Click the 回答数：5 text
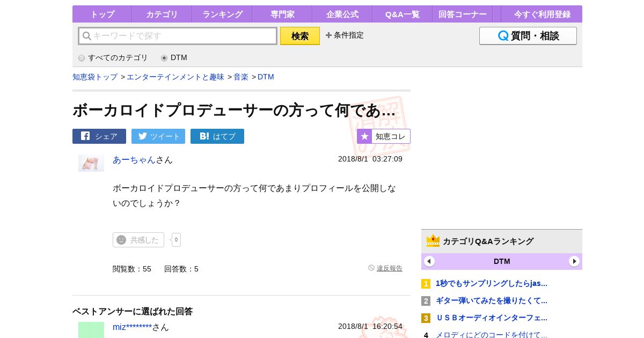 pos(181,269)
